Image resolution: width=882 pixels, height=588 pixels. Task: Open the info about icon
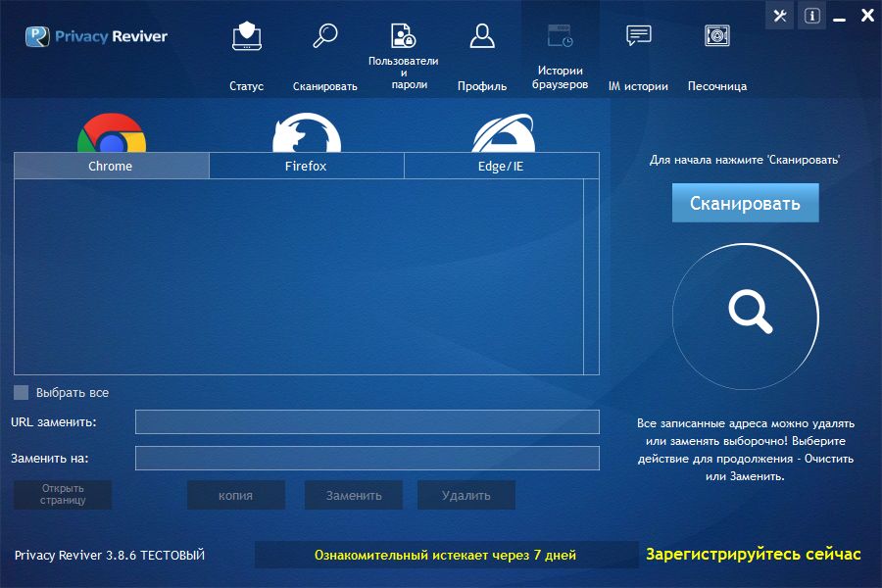coord(811,16)
